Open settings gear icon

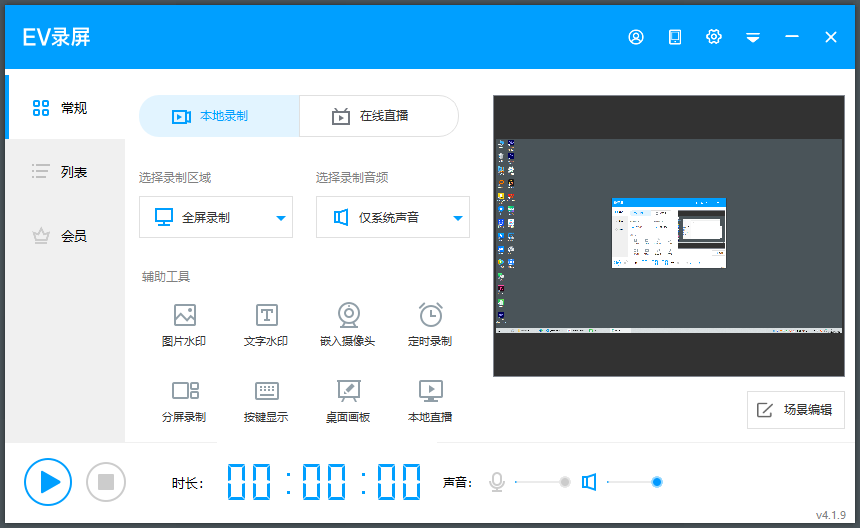714,37
